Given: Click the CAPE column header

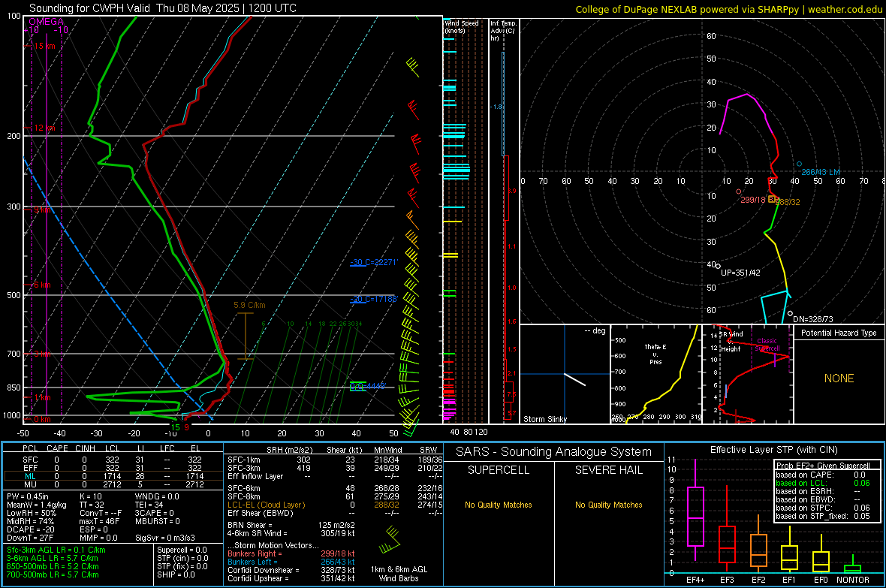Looking at the screenshot, I should 57,448.
